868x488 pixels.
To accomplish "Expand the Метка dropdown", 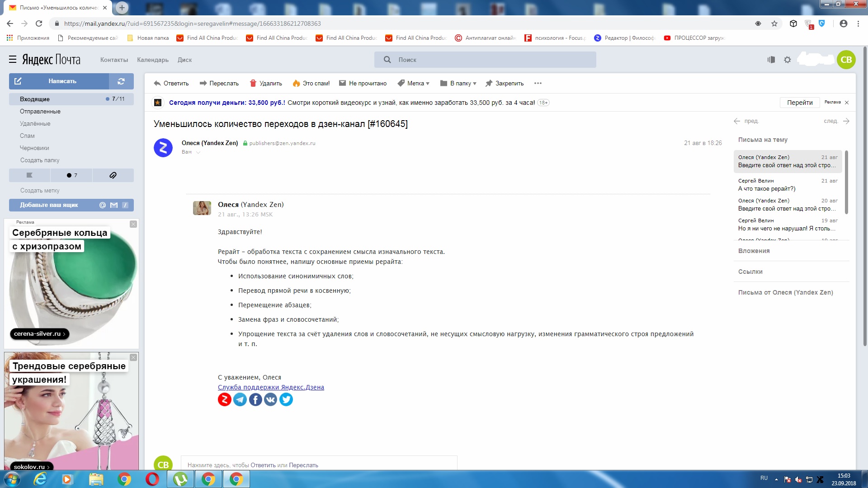I will (414, 83).
